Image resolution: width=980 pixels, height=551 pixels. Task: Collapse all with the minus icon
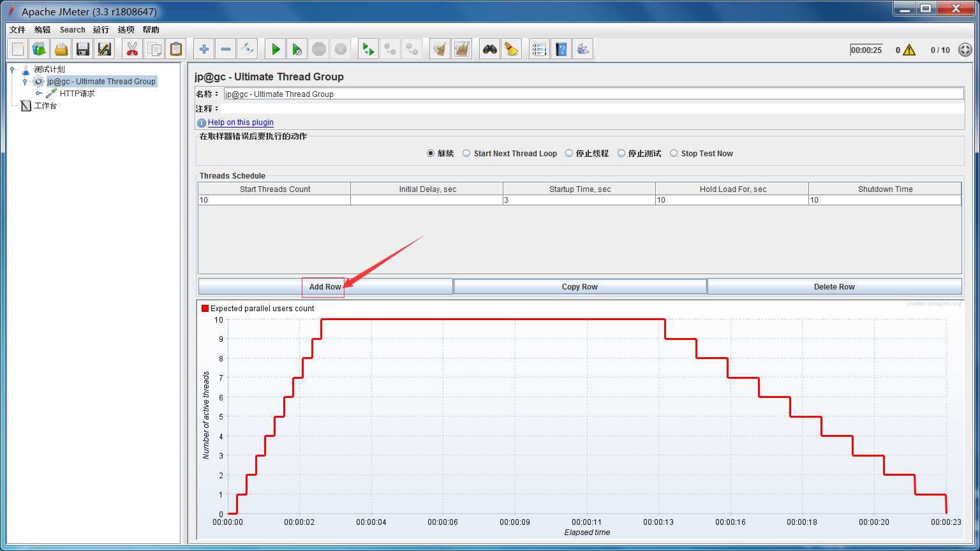226,49
